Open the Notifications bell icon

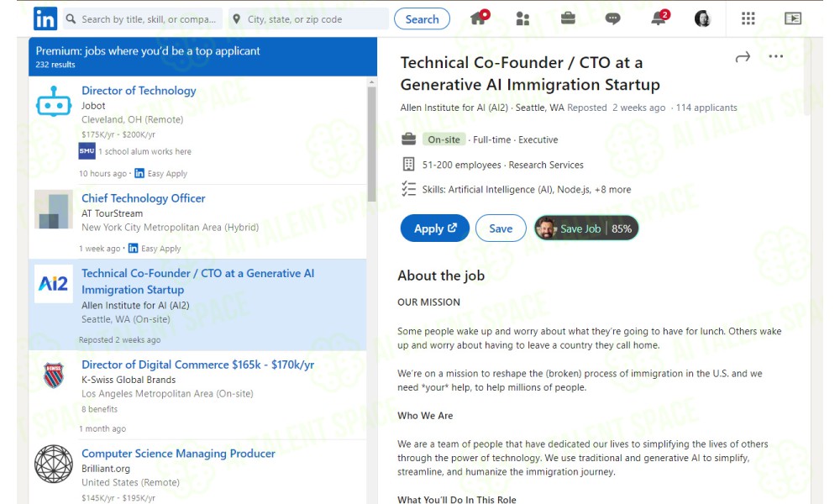click(x=659, y=18)
